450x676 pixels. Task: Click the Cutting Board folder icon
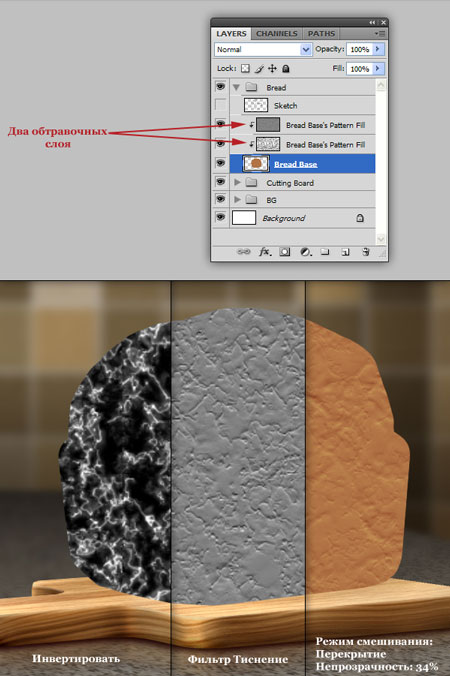coord(251,183)
